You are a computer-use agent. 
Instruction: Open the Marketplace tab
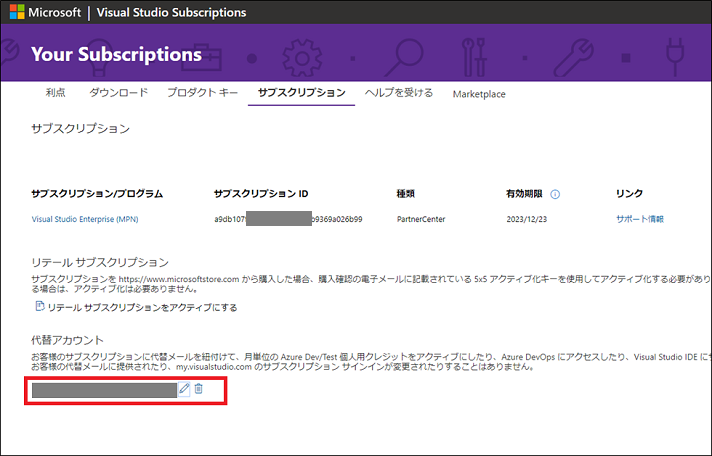tap(479, 94)
